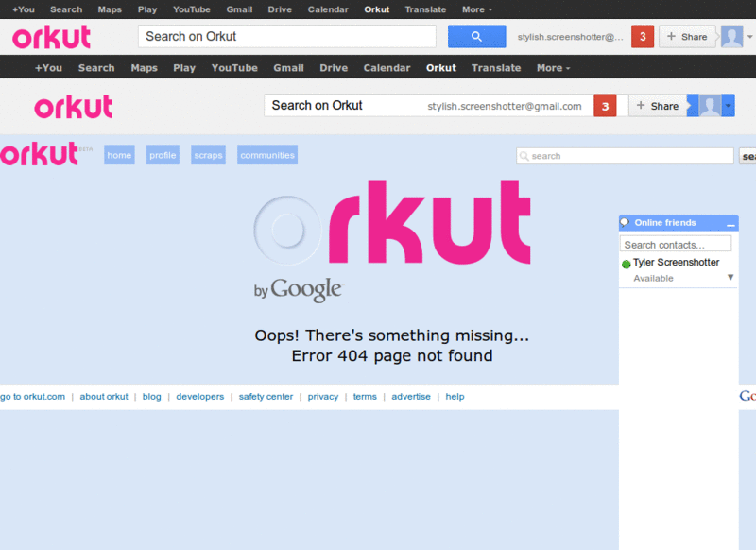756x550 pixels.
Task: Select Translate in the top bar
Action: point(425,9)
